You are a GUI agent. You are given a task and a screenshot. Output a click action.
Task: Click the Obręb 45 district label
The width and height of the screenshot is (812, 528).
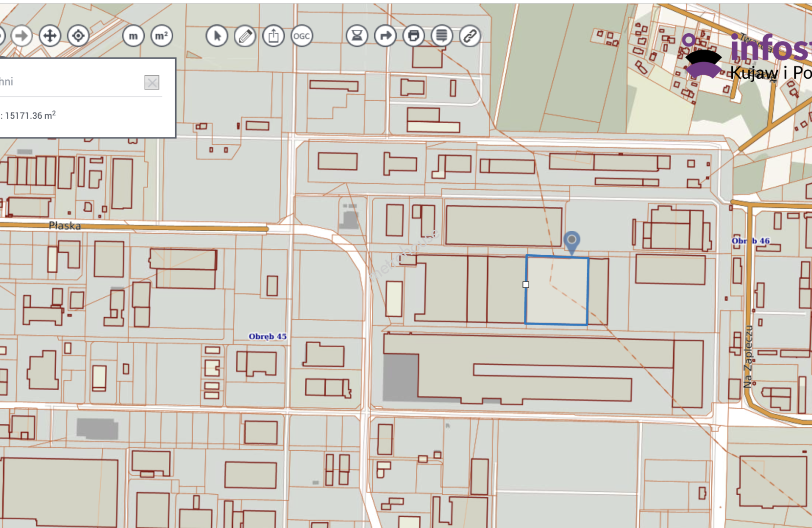[x=268, y=336]
